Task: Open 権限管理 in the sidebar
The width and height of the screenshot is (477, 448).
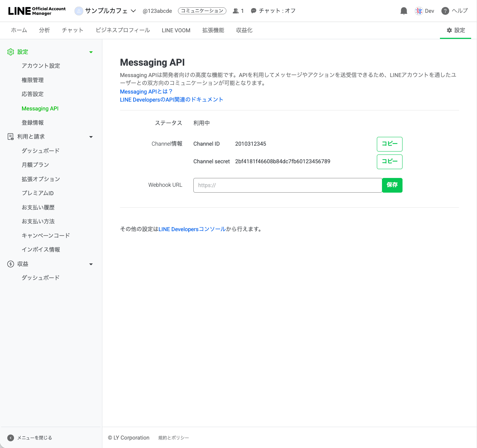Action: [33, 80]
